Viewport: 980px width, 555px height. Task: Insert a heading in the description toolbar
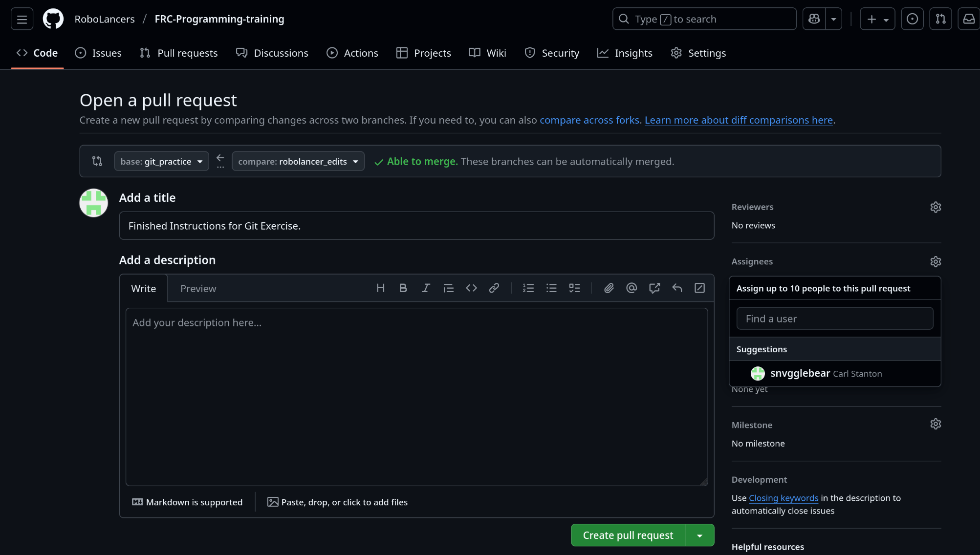tap(380, 288)
